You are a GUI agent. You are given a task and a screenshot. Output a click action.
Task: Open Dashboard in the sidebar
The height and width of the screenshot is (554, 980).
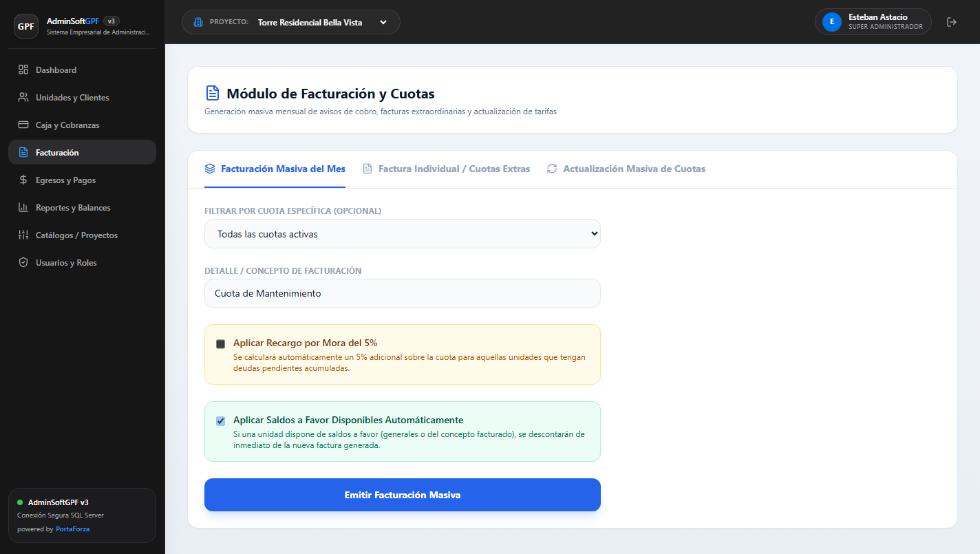pyautogui.click(x=82, y=70)
